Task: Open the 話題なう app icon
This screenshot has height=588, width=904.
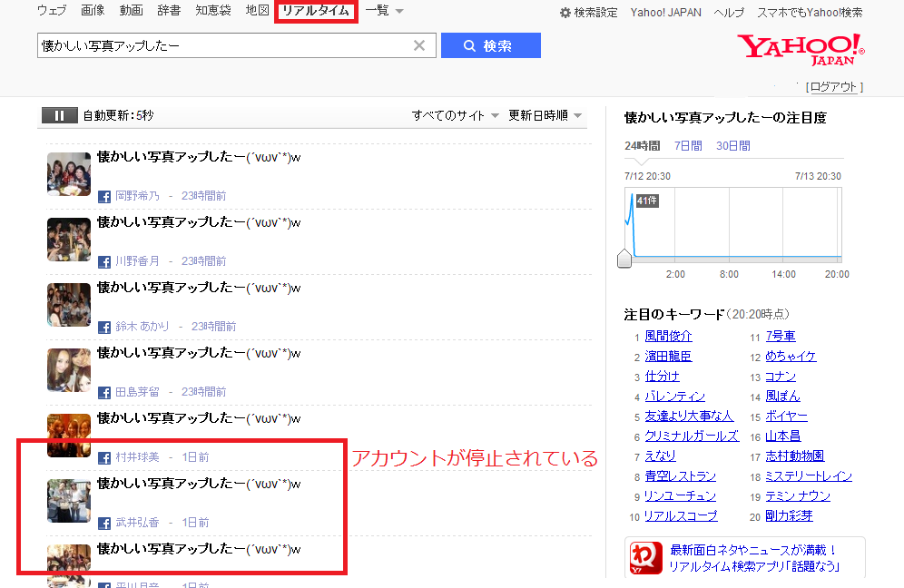Action: click(645, 558)
